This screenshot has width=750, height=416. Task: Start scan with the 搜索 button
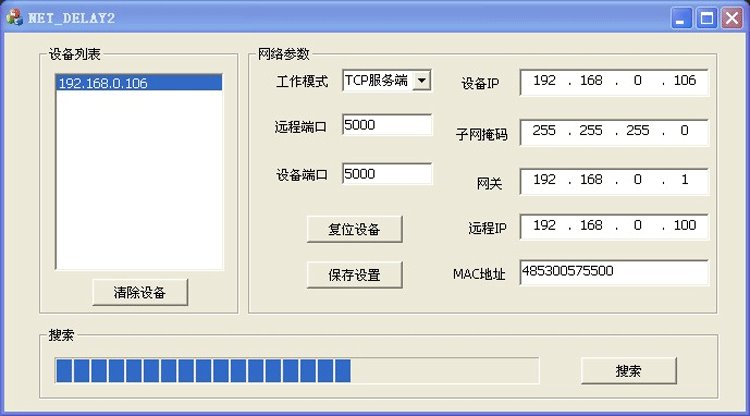point(628,371)
